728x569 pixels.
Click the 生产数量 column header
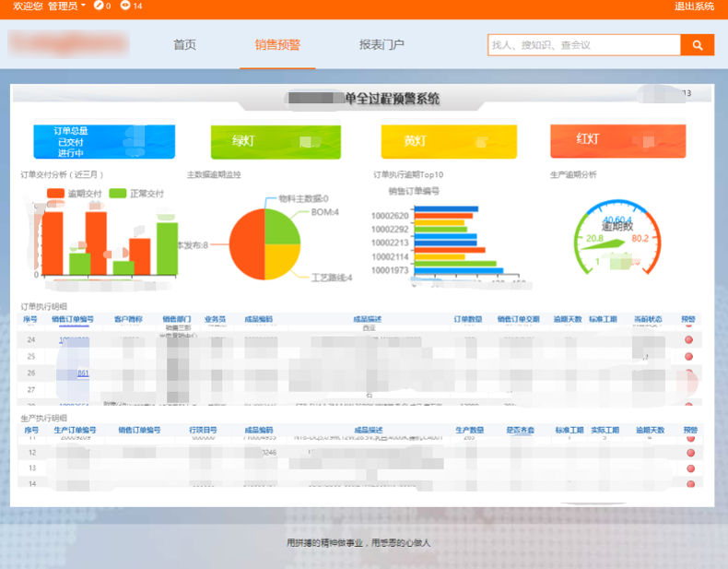point(470,430)
